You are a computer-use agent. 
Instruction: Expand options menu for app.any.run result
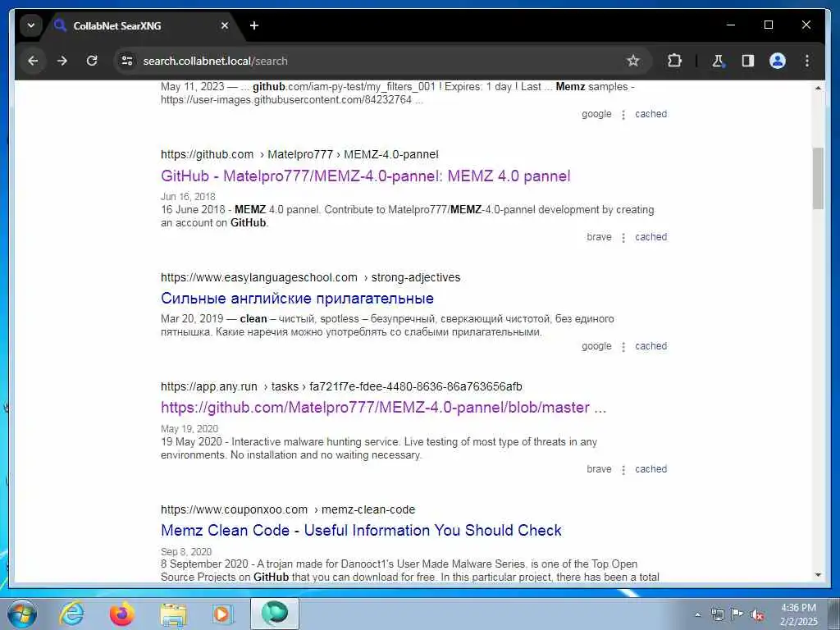coord(623,469)
